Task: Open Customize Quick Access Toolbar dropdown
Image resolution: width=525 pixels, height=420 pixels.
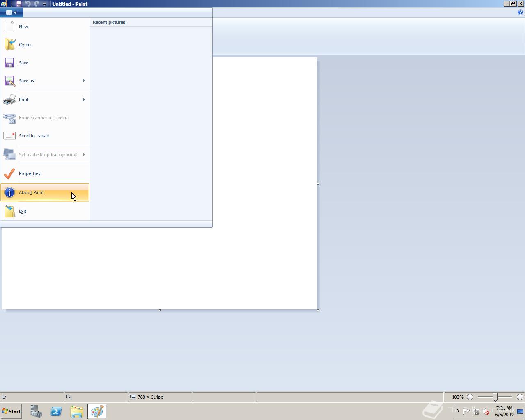Action: [44, 4]
